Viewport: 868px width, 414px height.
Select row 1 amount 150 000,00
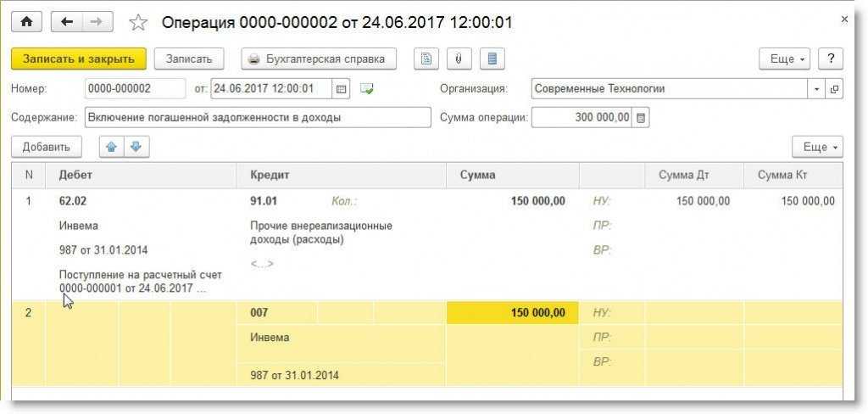pyautogui.click(x=538, y=201)
